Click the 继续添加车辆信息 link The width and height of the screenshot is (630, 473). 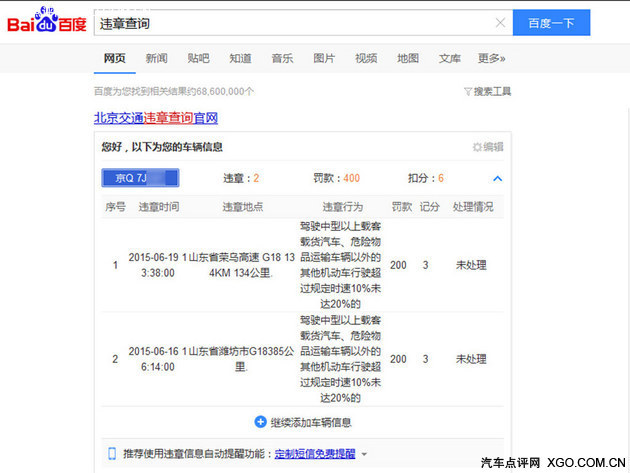click(310, 422)
